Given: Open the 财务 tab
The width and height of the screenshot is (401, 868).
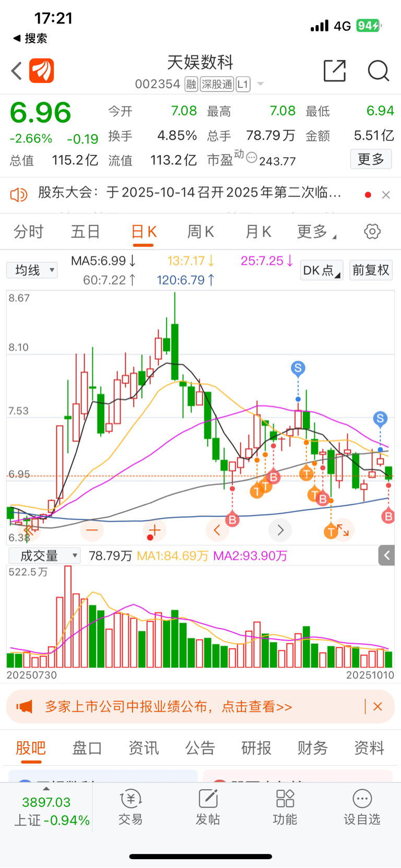Looking at the screenshot, I should coord(313,748).
